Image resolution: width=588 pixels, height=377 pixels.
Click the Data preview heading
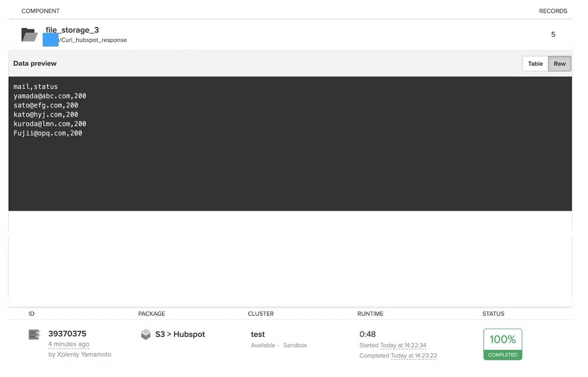[x=35, y=63]
